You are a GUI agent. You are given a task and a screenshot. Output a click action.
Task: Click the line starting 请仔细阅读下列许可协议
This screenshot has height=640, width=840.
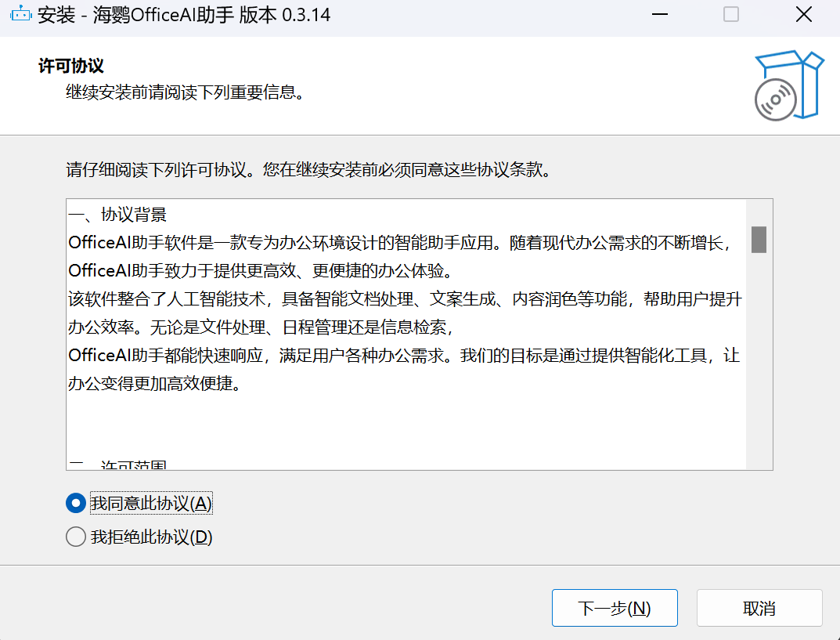(309, 170)
